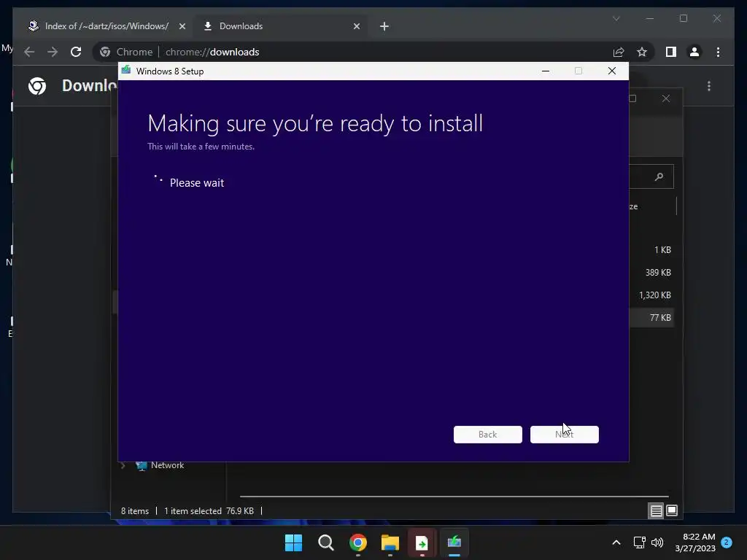747x560 pixels.
Task: Click the Windows 8 Setup title bar icon
Action: click(126, 71)
